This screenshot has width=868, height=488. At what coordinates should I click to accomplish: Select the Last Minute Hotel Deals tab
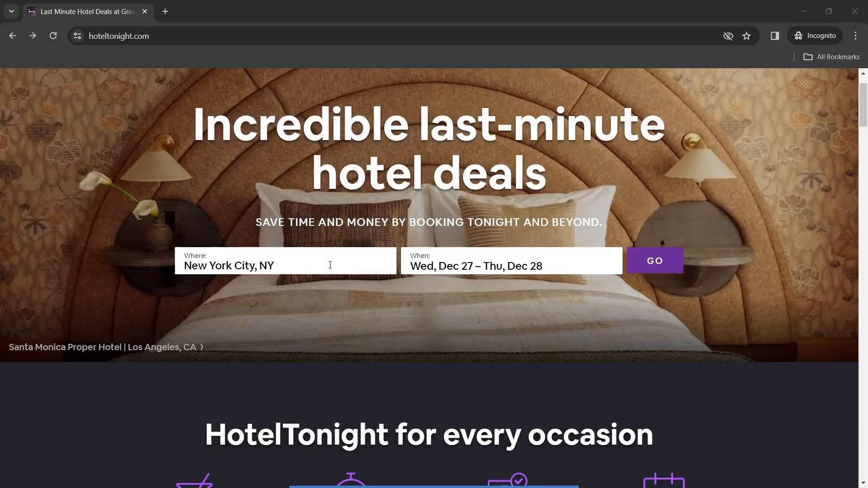click(x=87, y=11)
